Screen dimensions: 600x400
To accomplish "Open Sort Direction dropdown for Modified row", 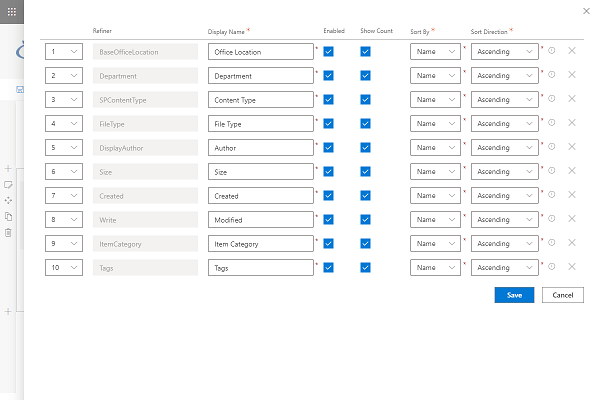I will pyautogui.click(x=505, y=219).
